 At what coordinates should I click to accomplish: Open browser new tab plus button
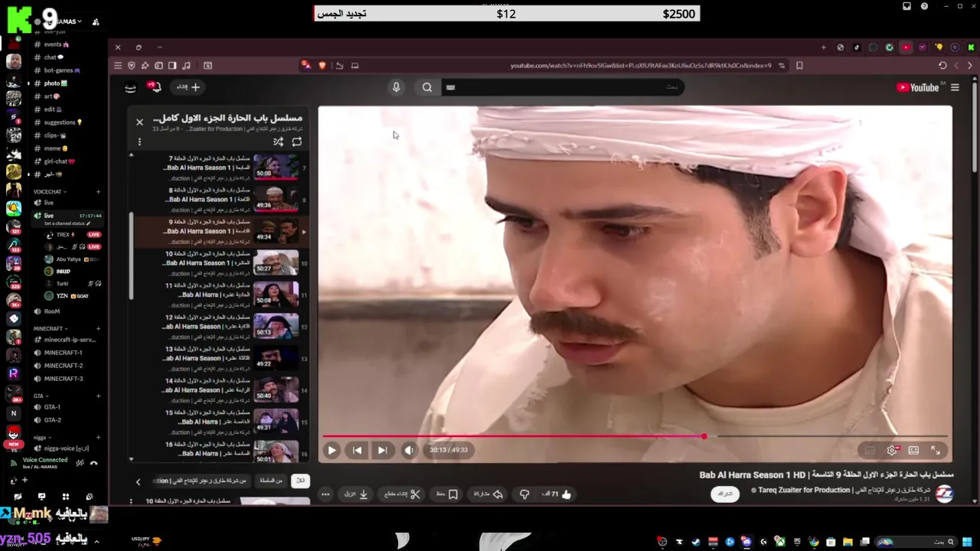[x=824, y=47]
